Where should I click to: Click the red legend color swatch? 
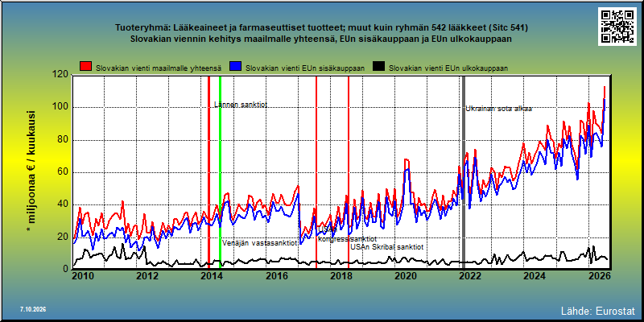85,67
